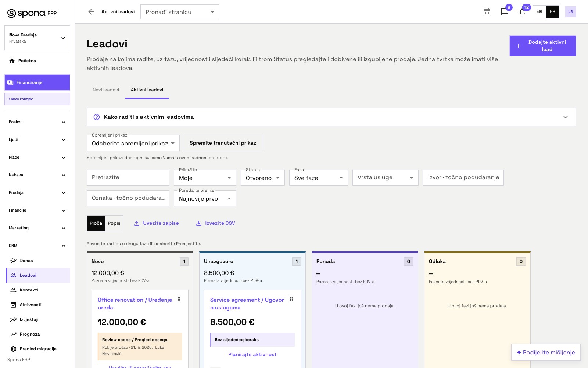Viewport: 588px width, 368px height.
Task: Open Prognoza in CRM menu
Action: pos(38,334)
